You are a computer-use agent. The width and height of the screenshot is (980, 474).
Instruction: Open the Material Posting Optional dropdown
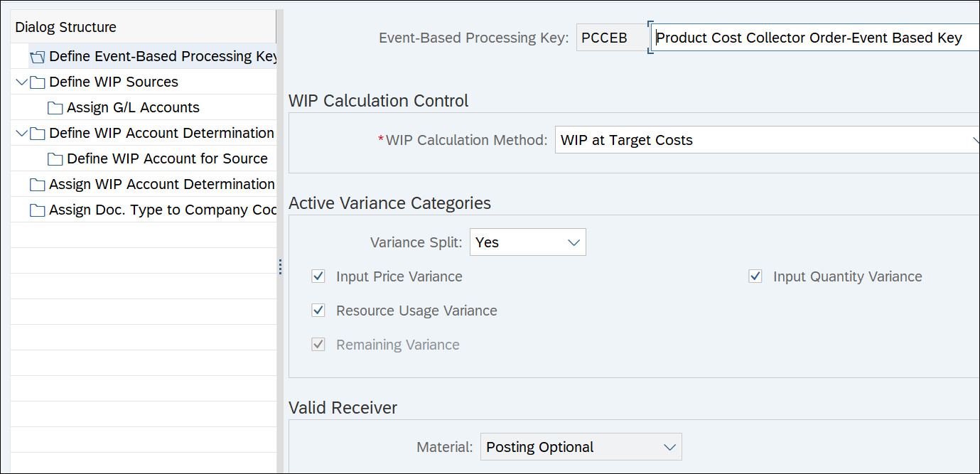[x=669, y=447]
